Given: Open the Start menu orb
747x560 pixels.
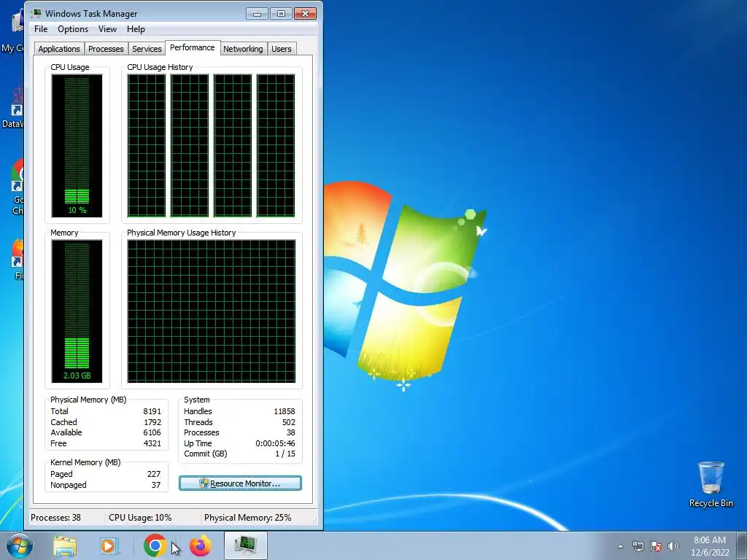Looking at the screenshot, I should click(x=20, y=545).
